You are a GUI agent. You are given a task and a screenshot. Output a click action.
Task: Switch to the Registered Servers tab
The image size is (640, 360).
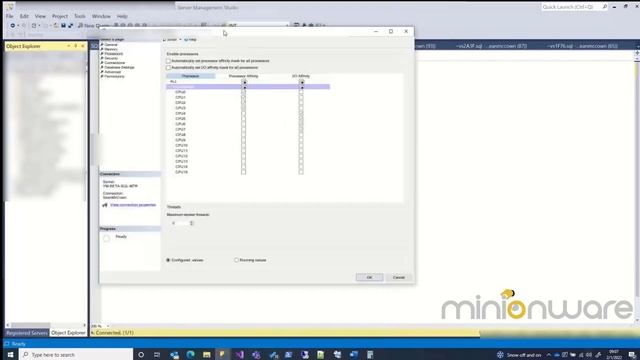[27, 333]
